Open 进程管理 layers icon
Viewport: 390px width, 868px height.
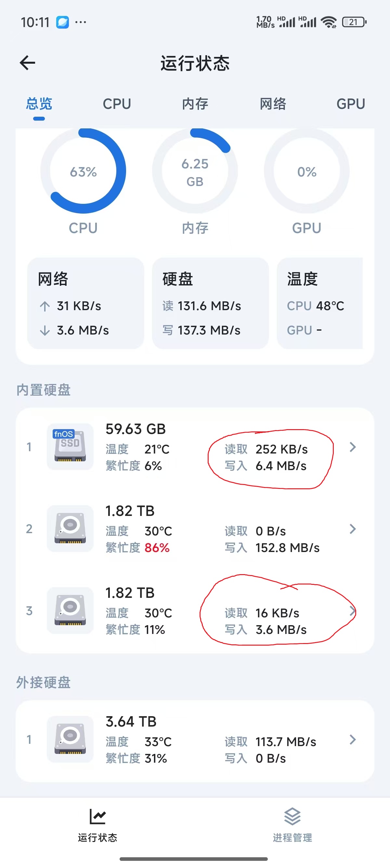point(292,817)
